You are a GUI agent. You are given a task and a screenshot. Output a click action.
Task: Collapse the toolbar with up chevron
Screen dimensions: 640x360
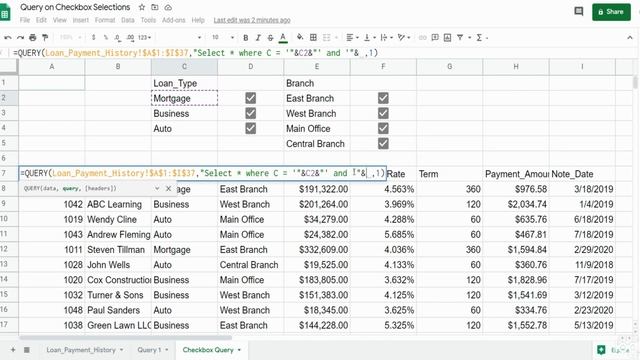click(x=630, y=38)
